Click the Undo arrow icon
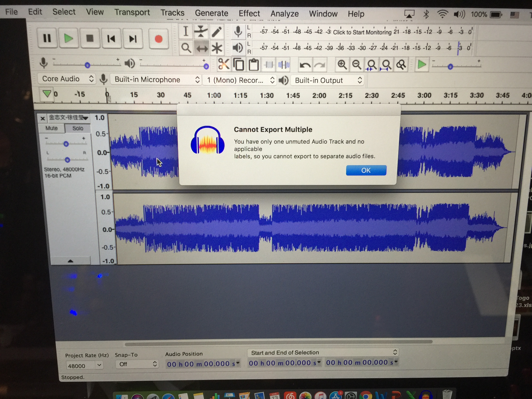This screenshot has width=532, height=399. [305, 65]
